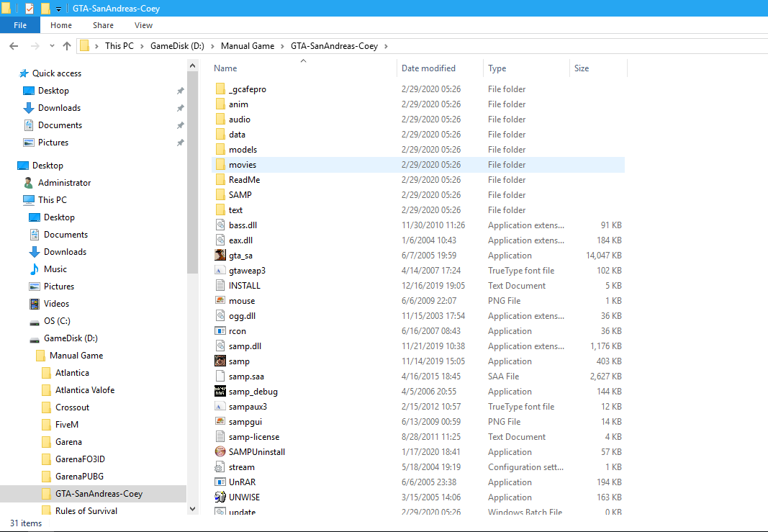Image resolution: width=768 pixels, height=532 pixels.
Task: Select the stream configuration file icon
Action: tap(220, 466)
